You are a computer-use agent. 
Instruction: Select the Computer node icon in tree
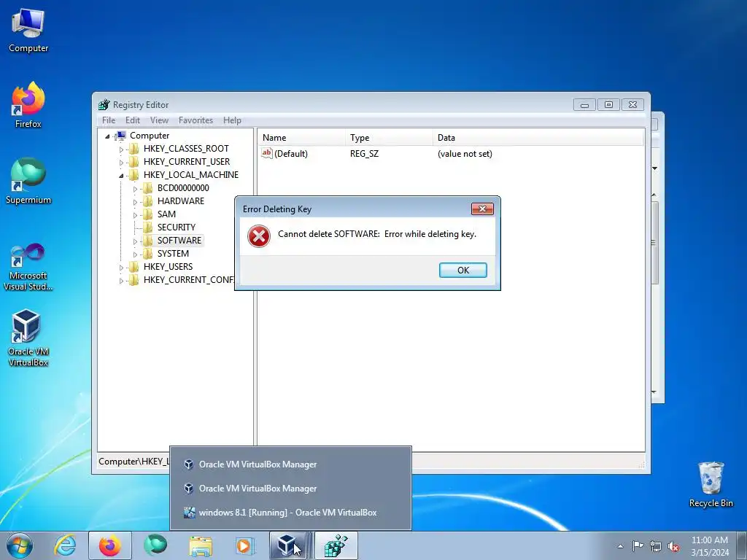pos(121,136)
